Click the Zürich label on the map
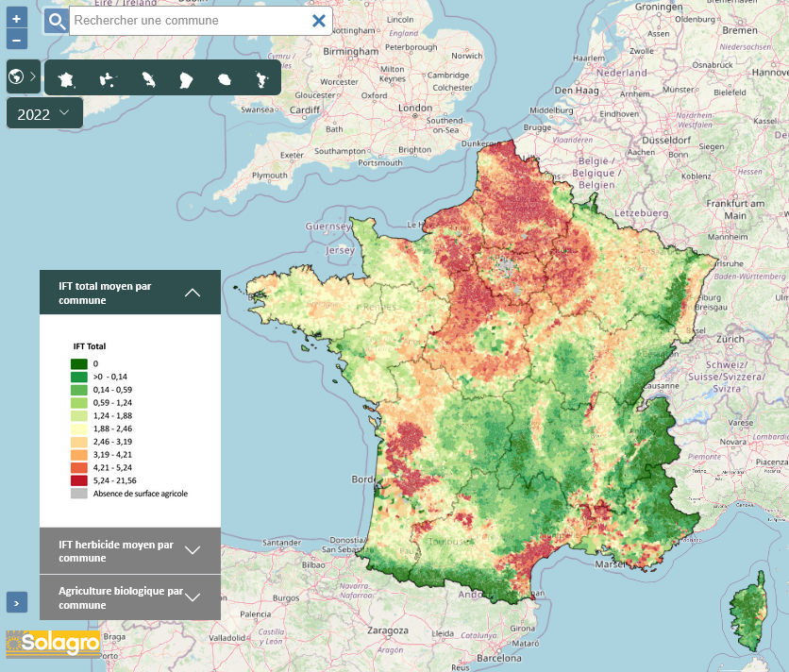 730,339
